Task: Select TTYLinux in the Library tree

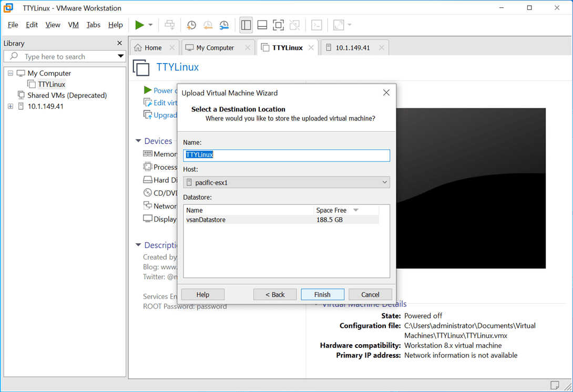Action: (x=52, y=85)
